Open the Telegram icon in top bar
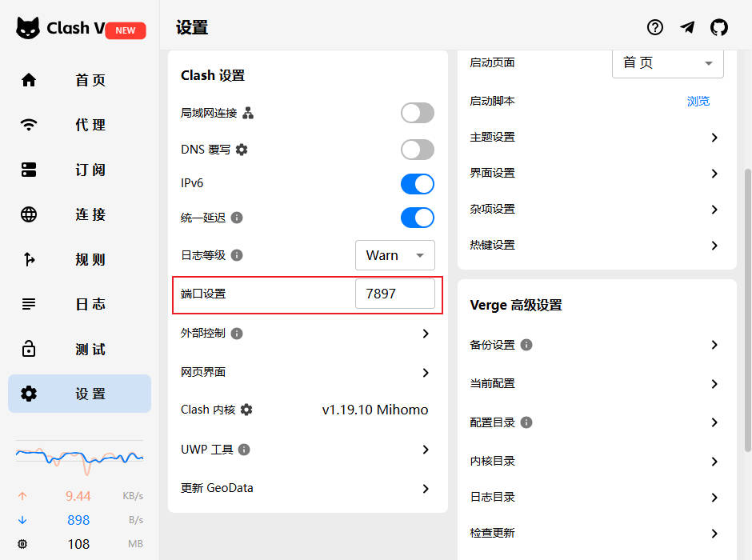This screenshot has width=752, height=560. [687, 26]
